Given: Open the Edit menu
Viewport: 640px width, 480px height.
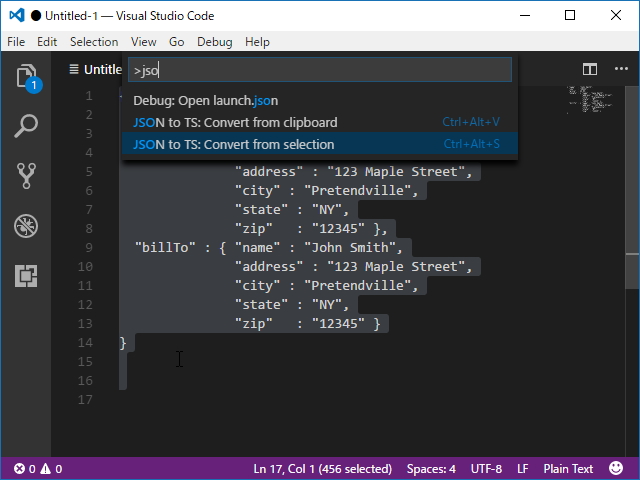Looking at the screenshot, I should [x=47, y=42].
